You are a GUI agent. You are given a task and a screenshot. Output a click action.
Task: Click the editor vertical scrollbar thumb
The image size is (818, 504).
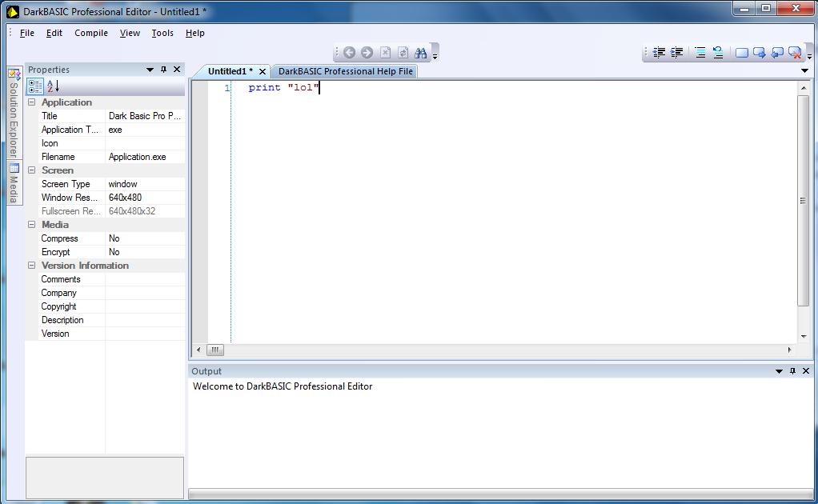tap(804, 201)
